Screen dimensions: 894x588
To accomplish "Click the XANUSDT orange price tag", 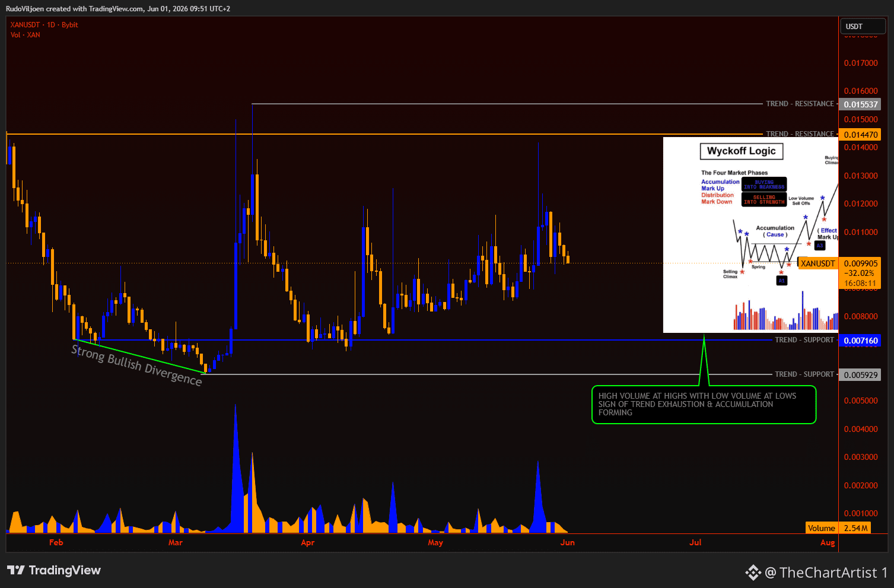I will click(x=817, y=263).
